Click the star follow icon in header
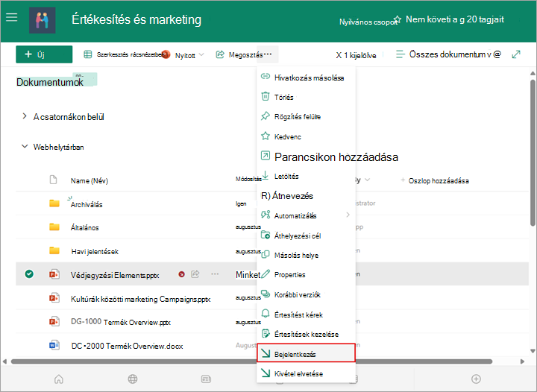This screenshot has height=392, width=537. [398, 19]
